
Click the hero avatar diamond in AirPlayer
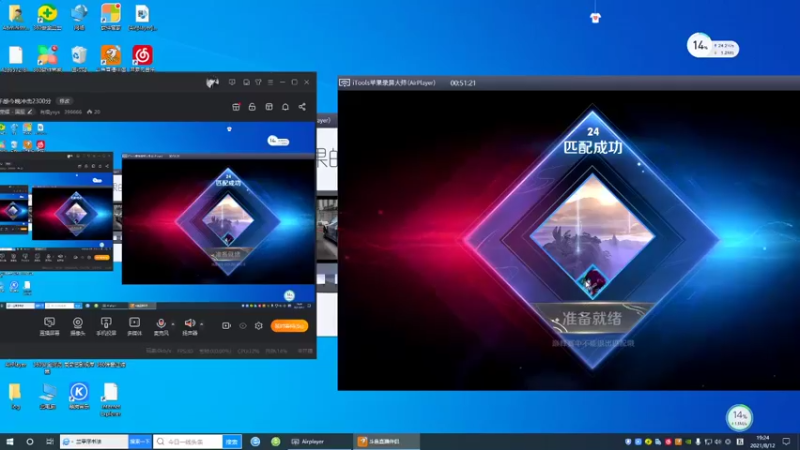pos(593,281)
